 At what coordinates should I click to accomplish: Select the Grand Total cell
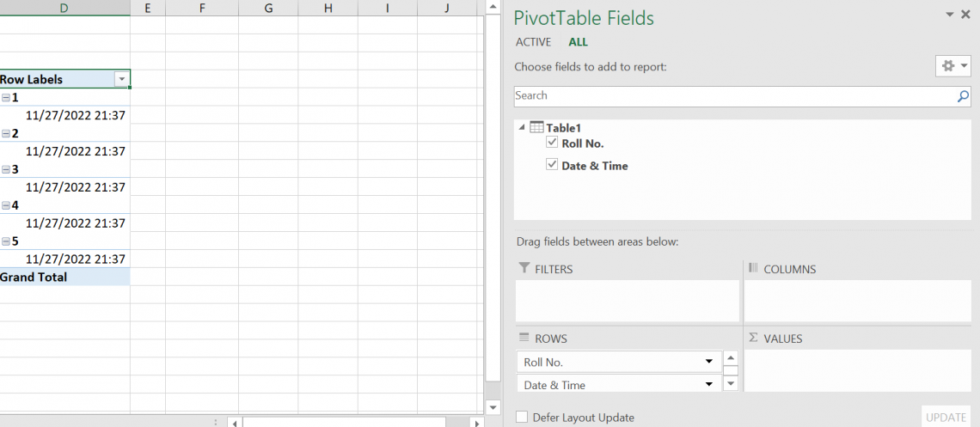click(64, 278)
